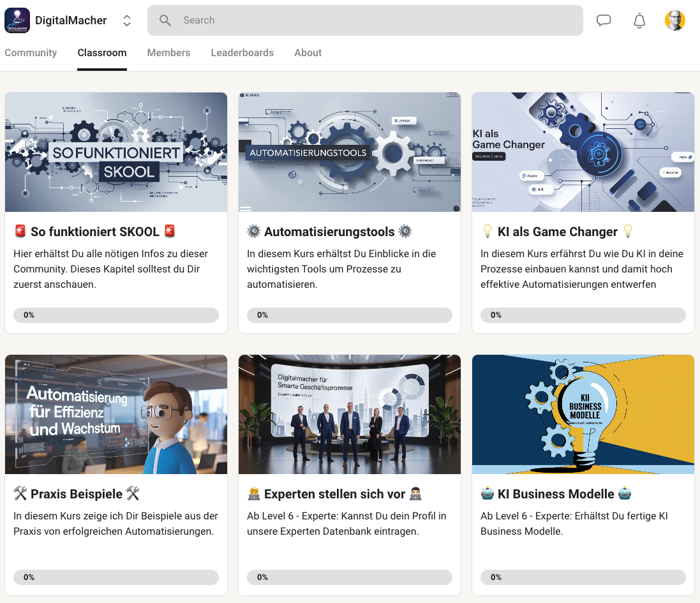Switch to the Community tab

click(x=31, y=53)
